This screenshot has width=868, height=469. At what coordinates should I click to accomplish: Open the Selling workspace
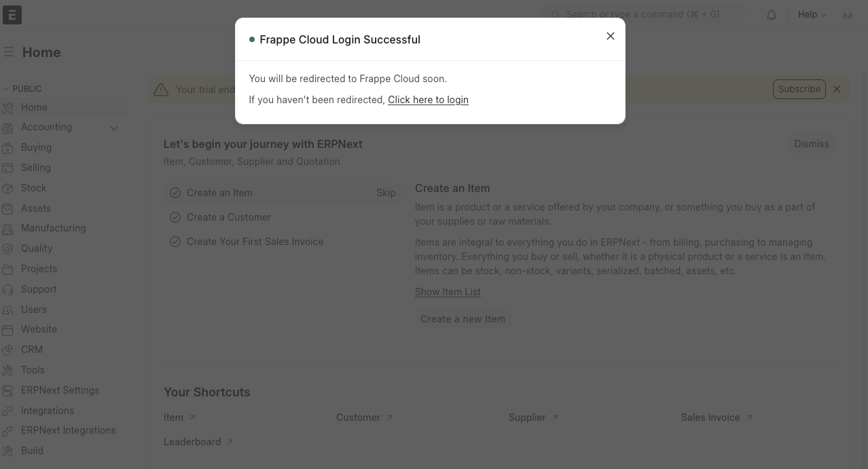(35, 168)
